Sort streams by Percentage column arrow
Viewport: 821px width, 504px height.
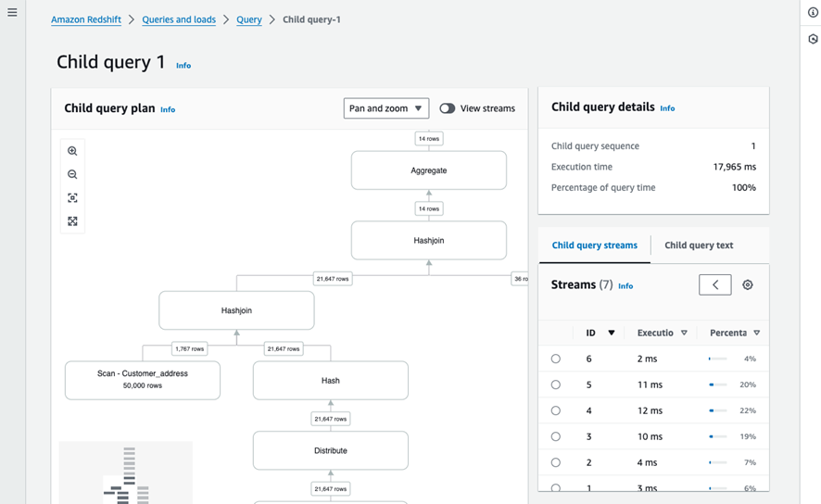click(x=757, y=333)
